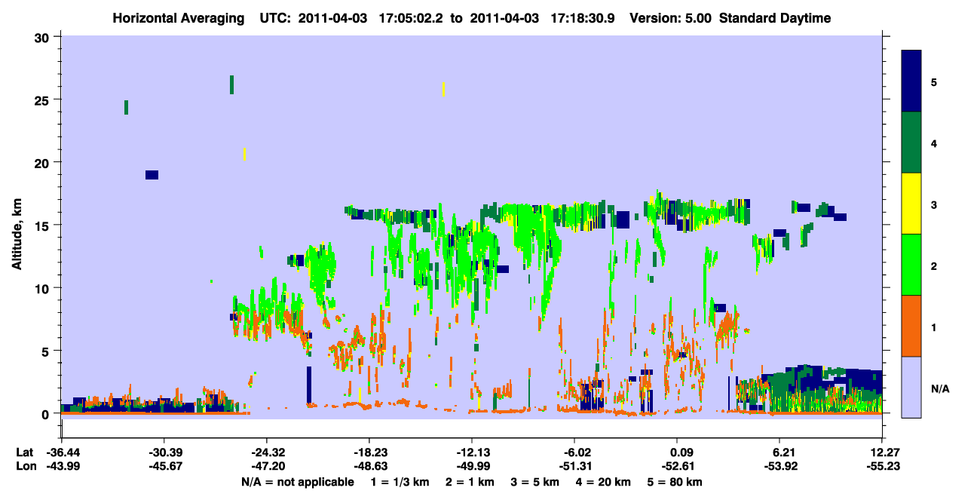
Task: Click latitude value '-30.39'
Action: (x=164, y=452)
